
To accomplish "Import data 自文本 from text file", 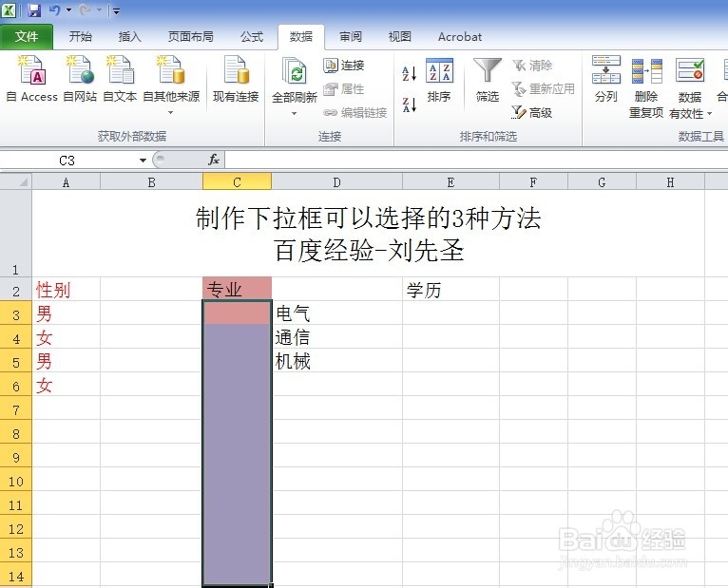I will pos(120,79).
